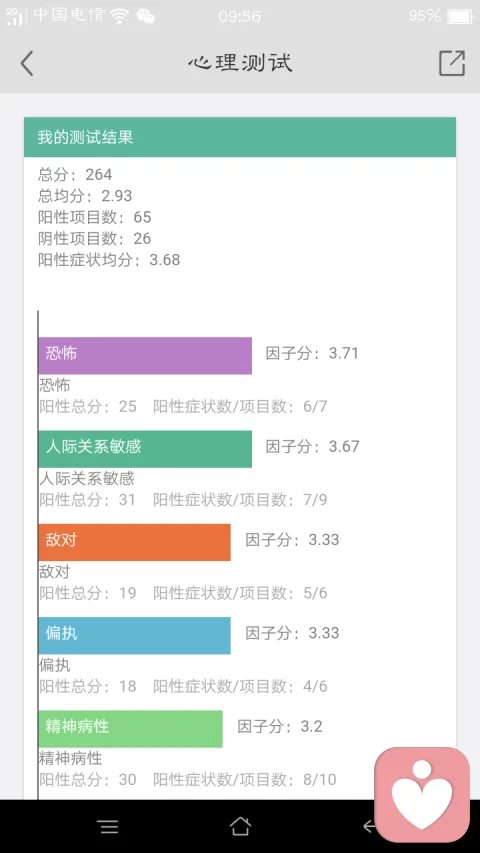The height and width of the screenshot is (853, 480).
Task: Tap the 总分：264 line
Action: 75,175
